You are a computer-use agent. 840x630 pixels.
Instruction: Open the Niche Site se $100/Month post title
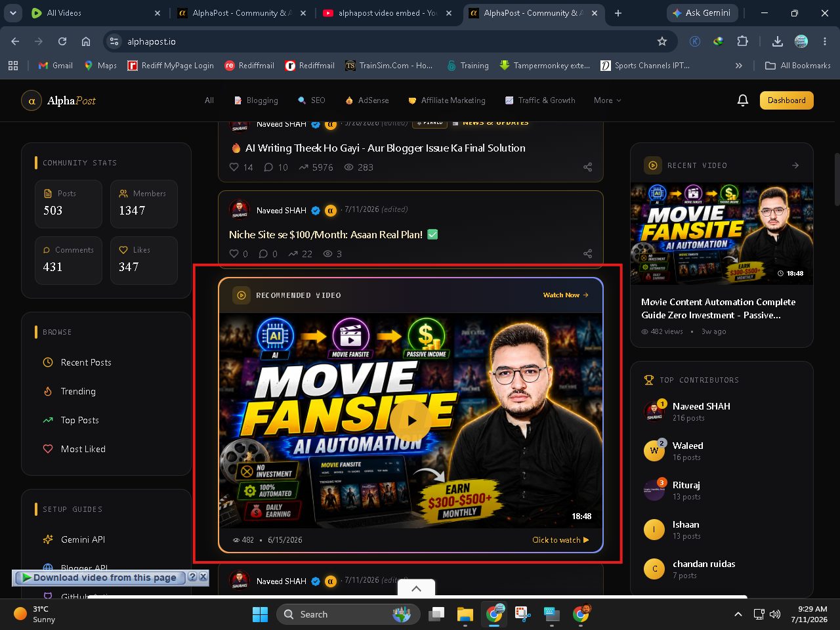[325, 234]
